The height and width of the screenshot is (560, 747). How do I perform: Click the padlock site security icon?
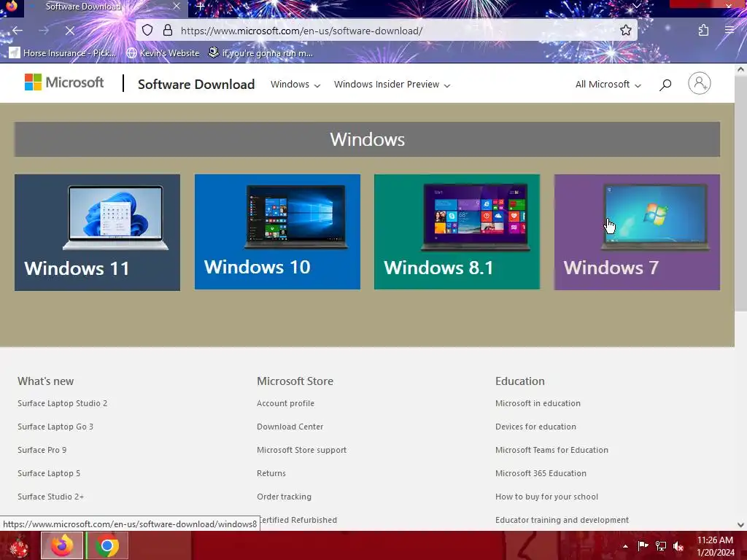(168, 31)
